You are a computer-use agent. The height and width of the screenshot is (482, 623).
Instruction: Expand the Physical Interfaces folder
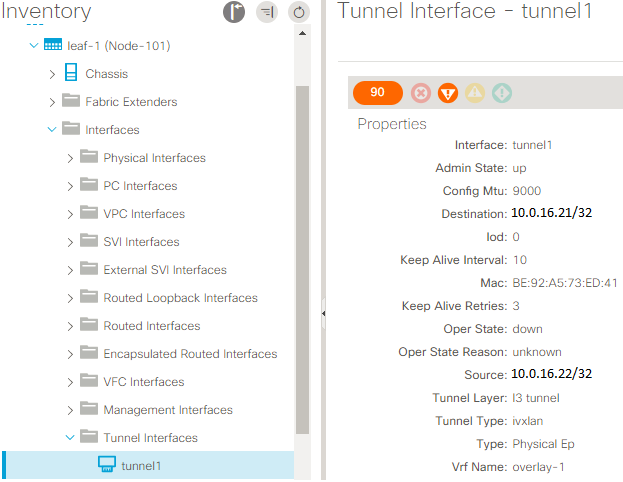(70, 158)
